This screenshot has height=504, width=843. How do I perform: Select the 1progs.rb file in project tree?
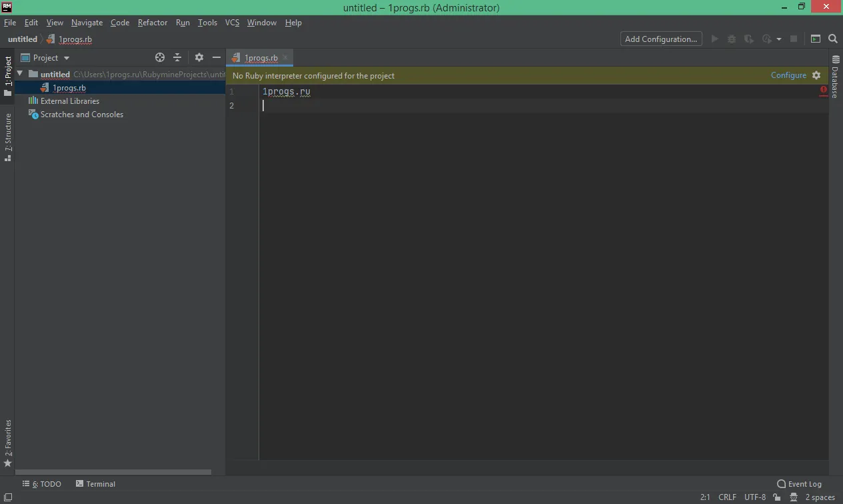pyautogui.click(x=120, y=88)
